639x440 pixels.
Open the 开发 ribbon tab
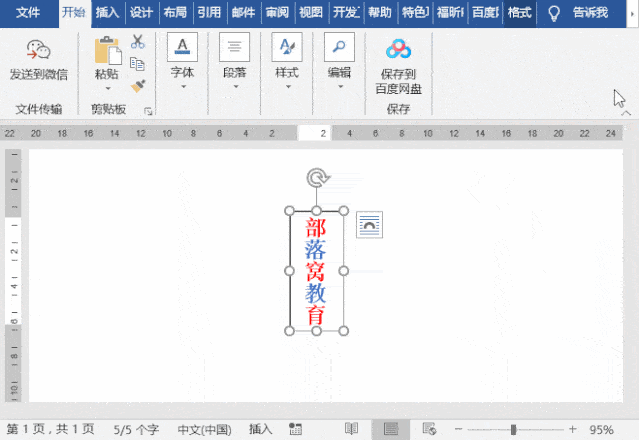click(x=346, y=13)
